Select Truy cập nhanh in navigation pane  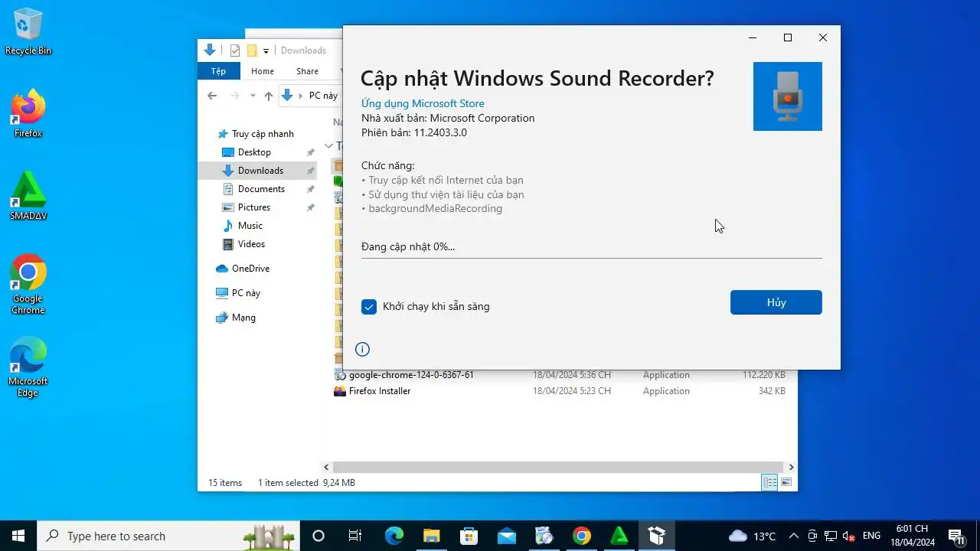click(262, 134)
